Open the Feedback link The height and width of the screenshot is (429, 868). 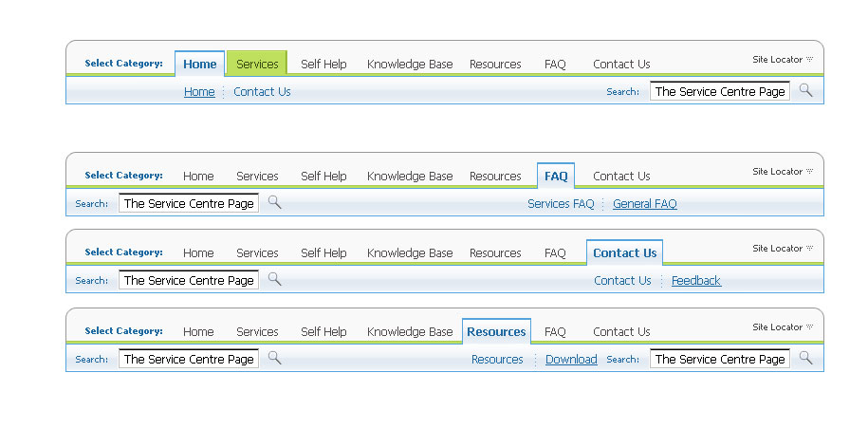point(695,281)
